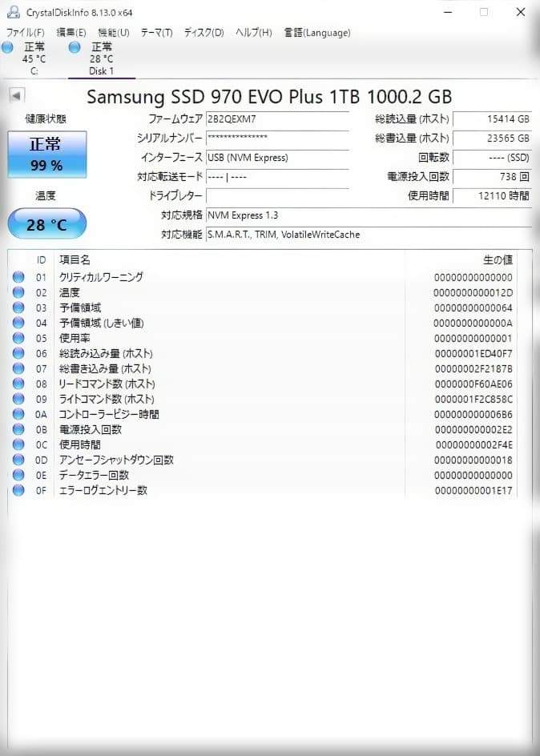The height and width of the screenshot is (756, 540).
Task: Click status orb for 0F エラーログエントリー数
Action: pos(18,490)
